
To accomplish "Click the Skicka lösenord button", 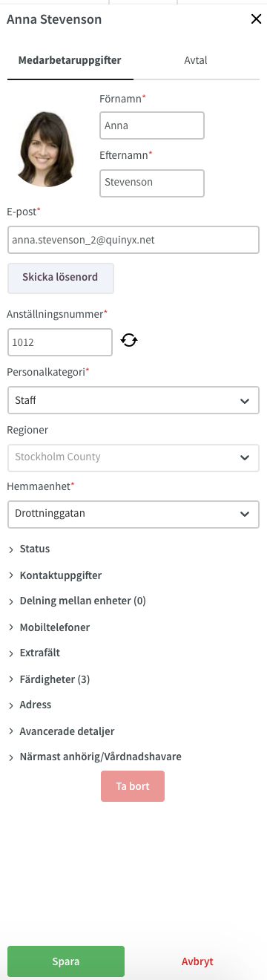I will [61, 278].
